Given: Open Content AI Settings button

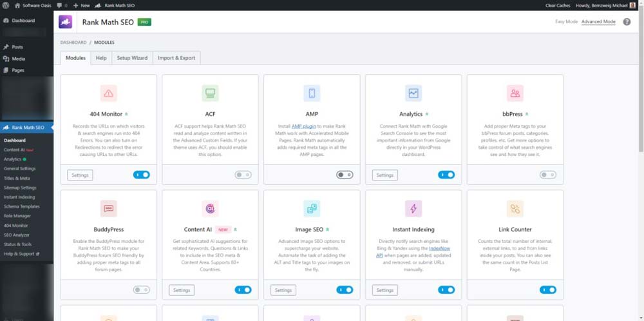Looking at the screenshot, I should click(182, 290).
